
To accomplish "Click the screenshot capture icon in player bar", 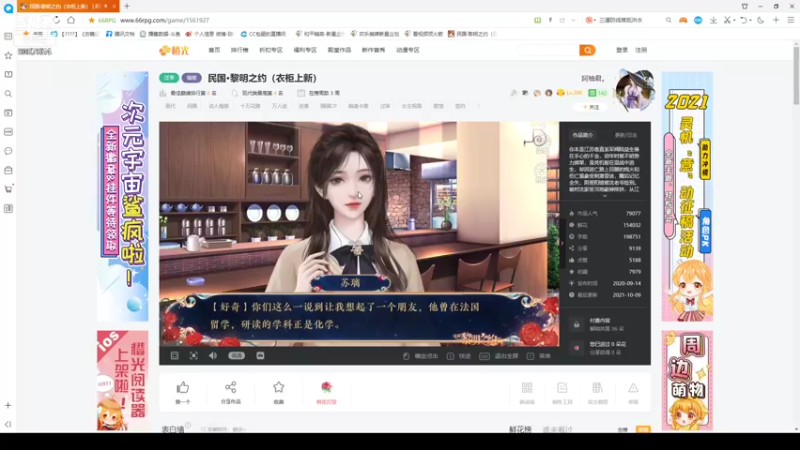I will click(x=193, y=356).
